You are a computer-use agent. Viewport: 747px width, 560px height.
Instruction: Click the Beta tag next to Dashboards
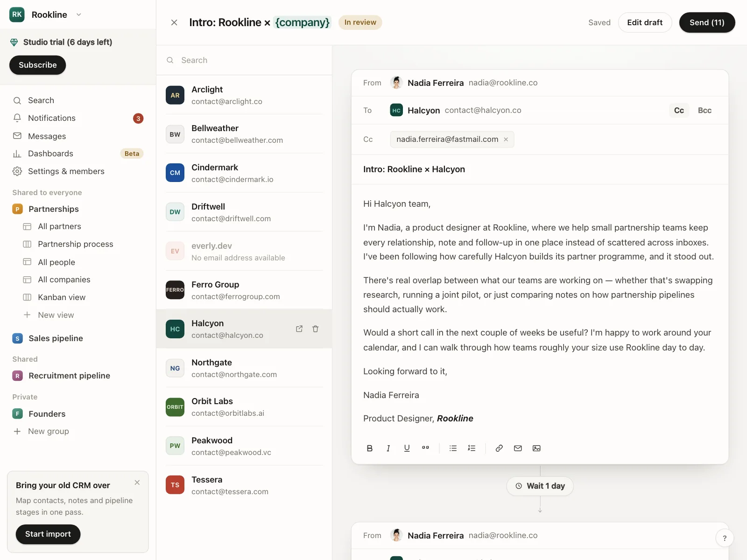[x=132, y=154]
